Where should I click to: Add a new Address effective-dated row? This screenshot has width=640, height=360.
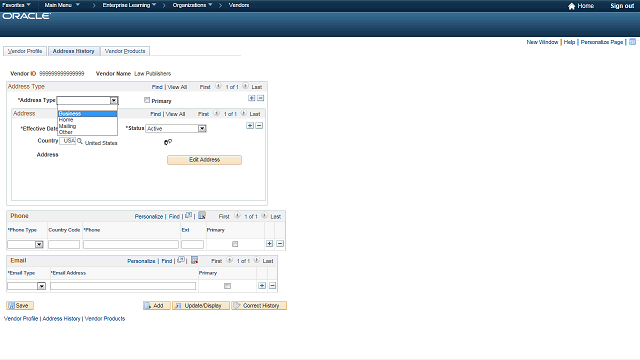(250, 126)
